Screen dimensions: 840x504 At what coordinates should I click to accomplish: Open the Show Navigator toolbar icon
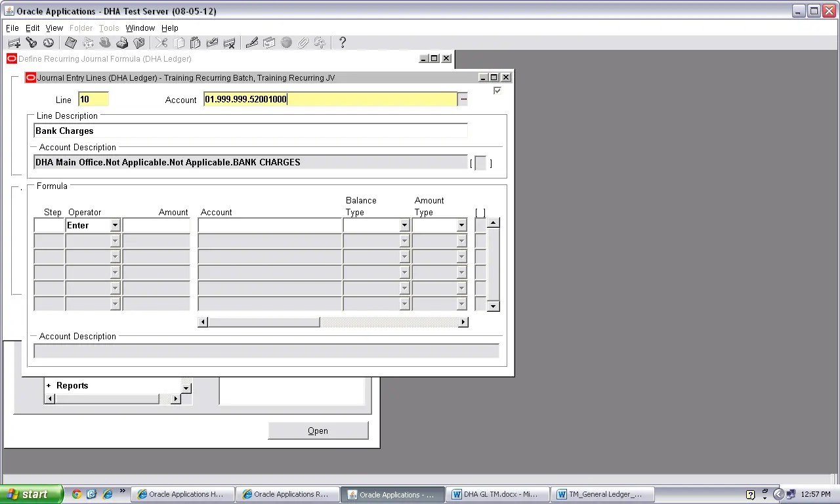click(x=49, y=42)
